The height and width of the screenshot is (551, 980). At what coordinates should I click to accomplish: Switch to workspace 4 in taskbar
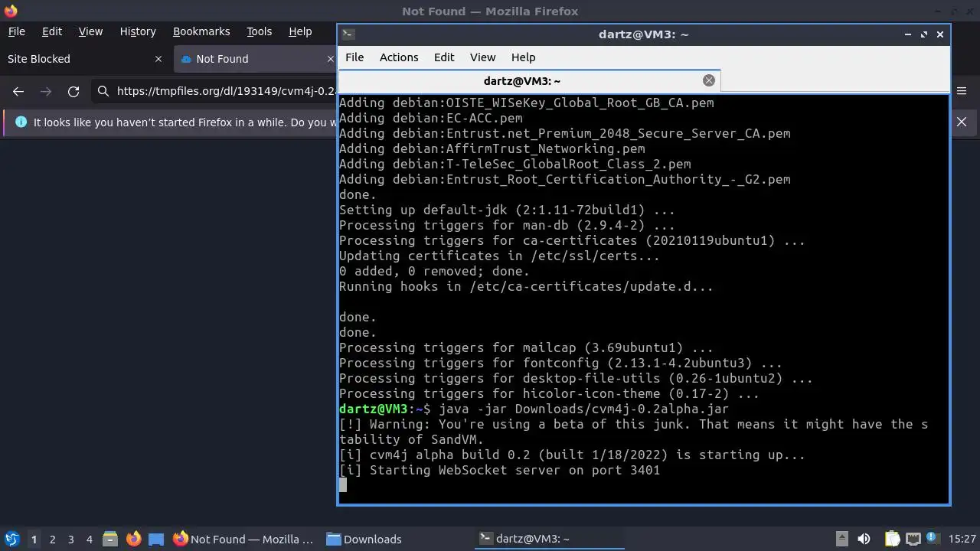(89, 539)
